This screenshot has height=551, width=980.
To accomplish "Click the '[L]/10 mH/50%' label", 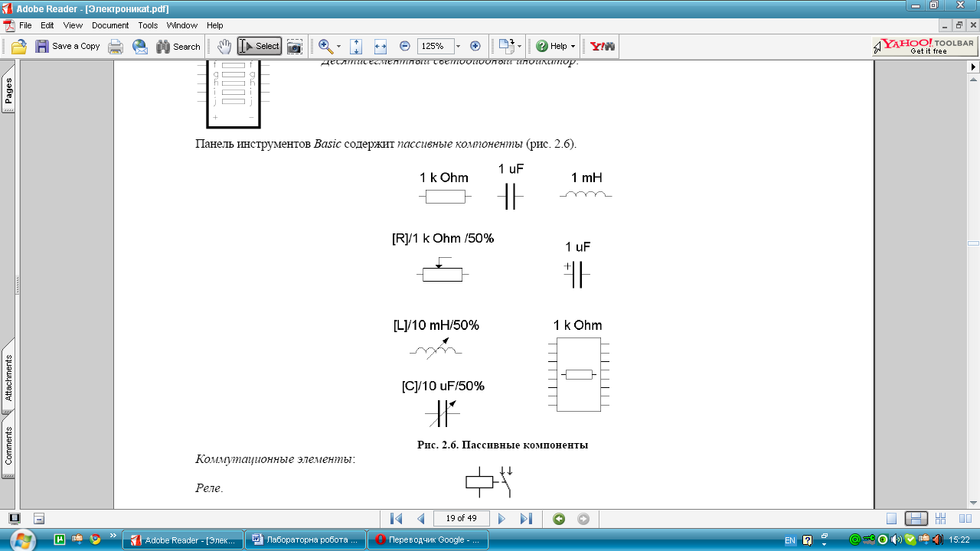I will tap(436, 325).
